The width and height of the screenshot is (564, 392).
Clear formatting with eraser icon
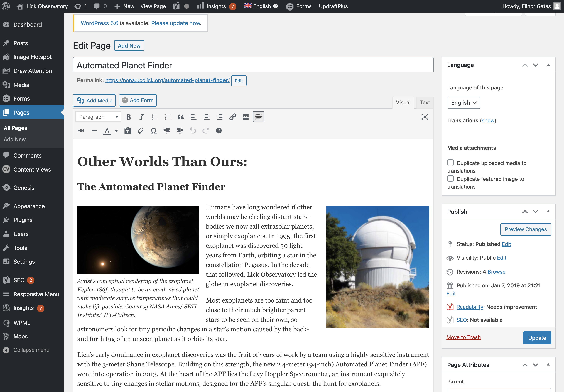[x=141, y=131]
